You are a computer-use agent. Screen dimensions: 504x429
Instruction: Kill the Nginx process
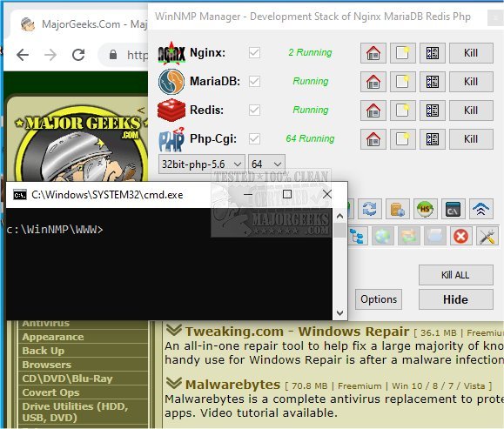tap(471, 53)
